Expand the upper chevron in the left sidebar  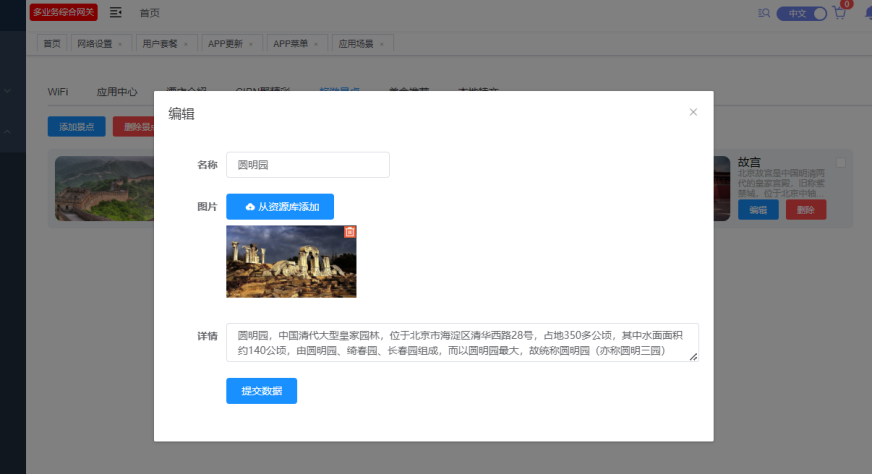[8, 91]
